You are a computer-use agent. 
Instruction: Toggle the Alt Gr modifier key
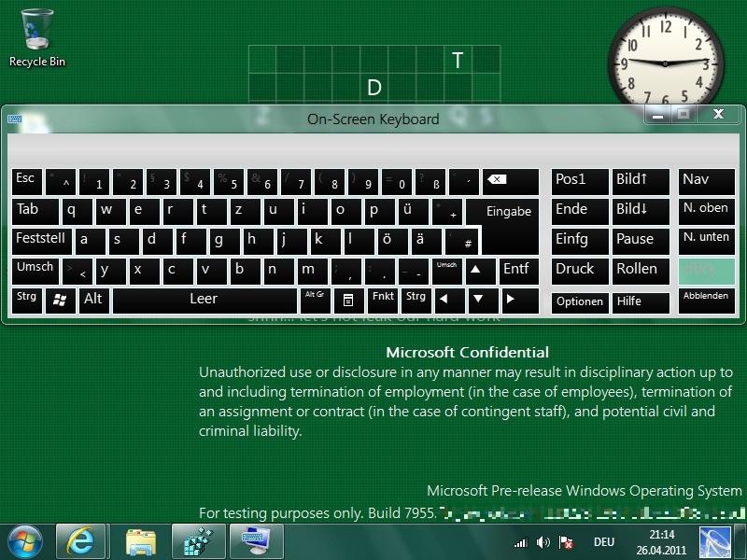tap(316, 301)
